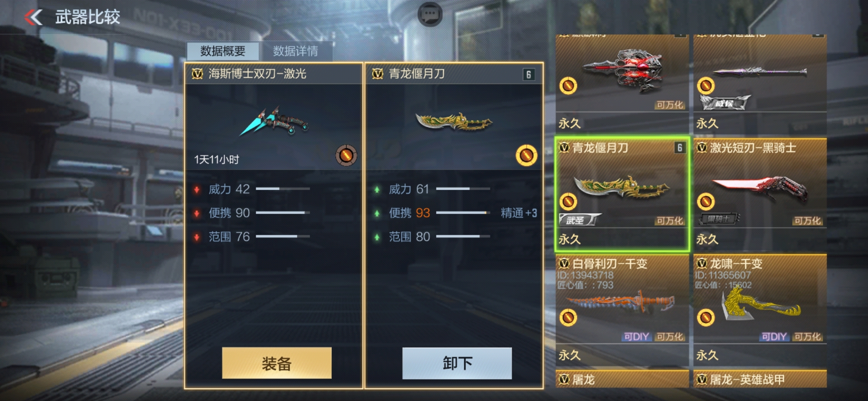Tap the 武圣 tag on 青龙偃月刀 card

[580, 220]
